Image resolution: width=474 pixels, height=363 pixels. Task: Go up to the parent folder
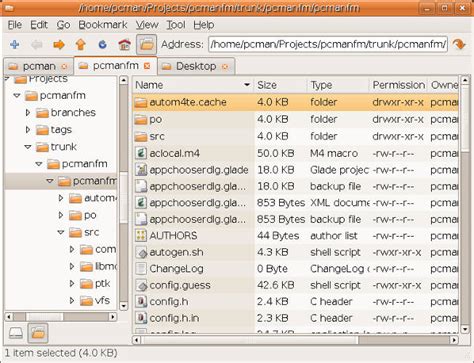click(81, 44)
